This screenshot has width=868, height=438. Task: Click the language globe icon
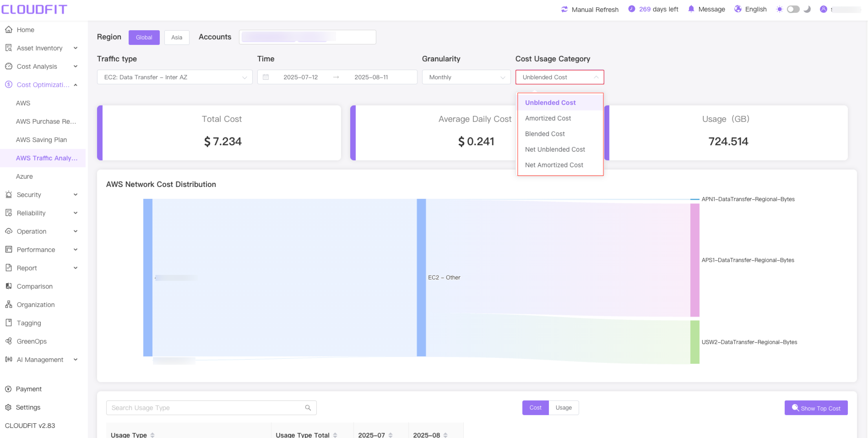pyautogui.click(x=738, y=9)
